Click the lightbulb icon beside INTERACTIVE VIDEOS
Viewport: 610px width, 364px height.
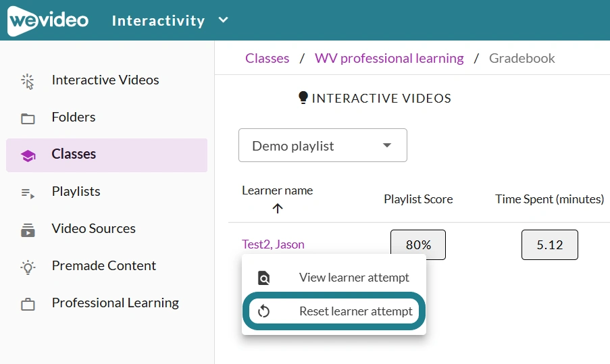[x=303, y=97]
